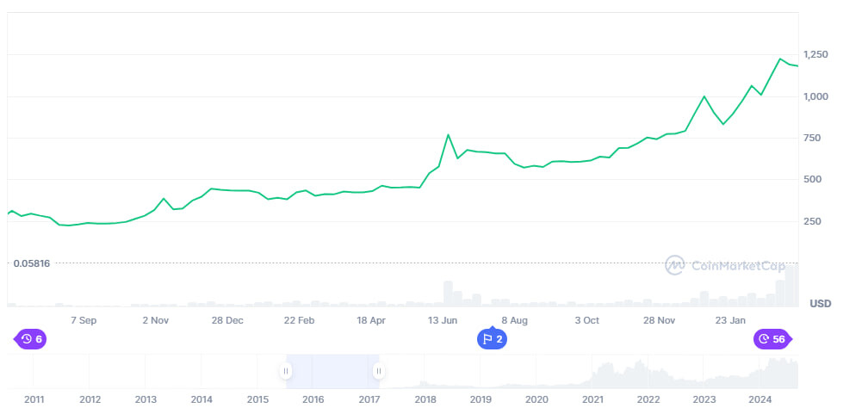This screenshot has width=868, height=414.
Task: Click the 22 Feb date label
Action: [299, 320]
